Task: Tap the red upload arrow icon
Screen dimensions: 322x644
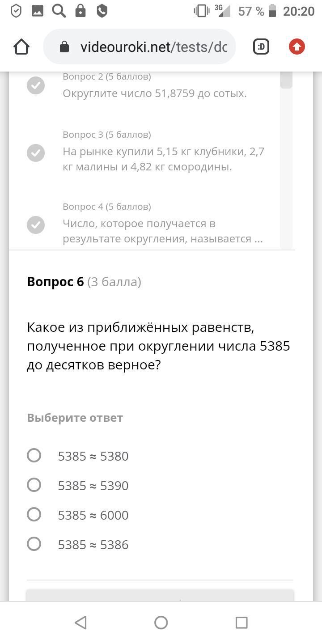Action: (297, 47)
